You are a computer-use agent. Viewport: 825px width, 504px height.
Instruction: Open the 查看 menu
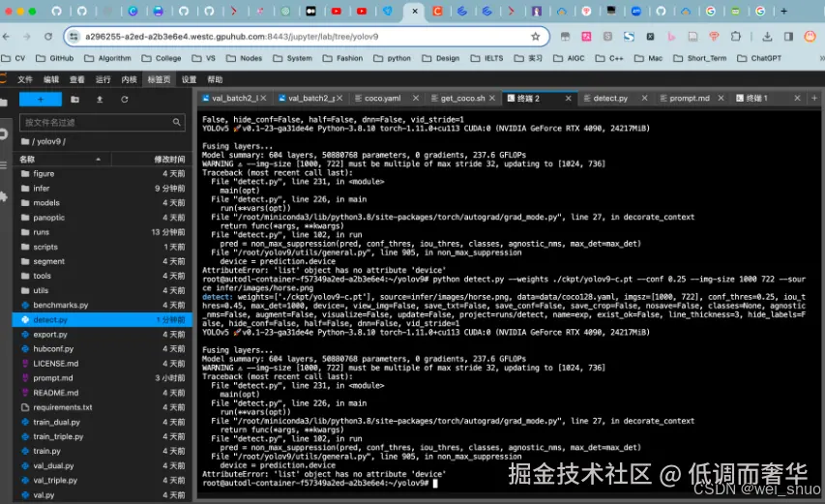click(x=76, y=79)
